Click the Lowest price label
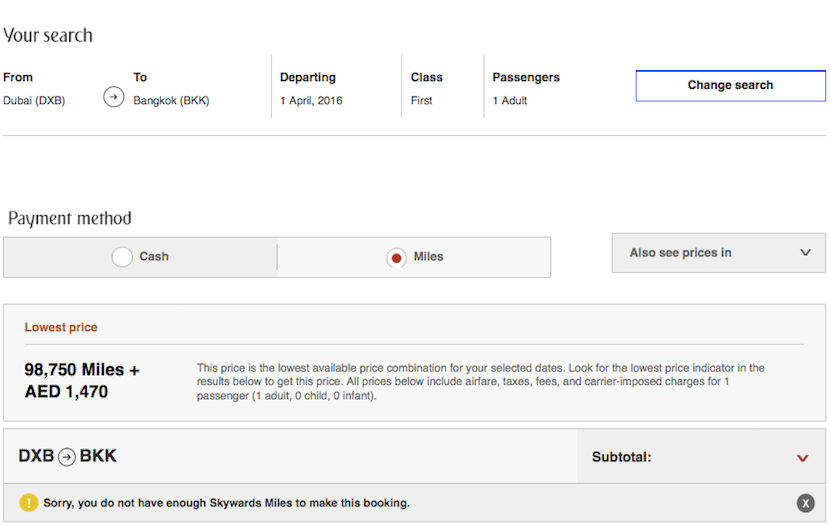830x526 pixels. [61, 327]
